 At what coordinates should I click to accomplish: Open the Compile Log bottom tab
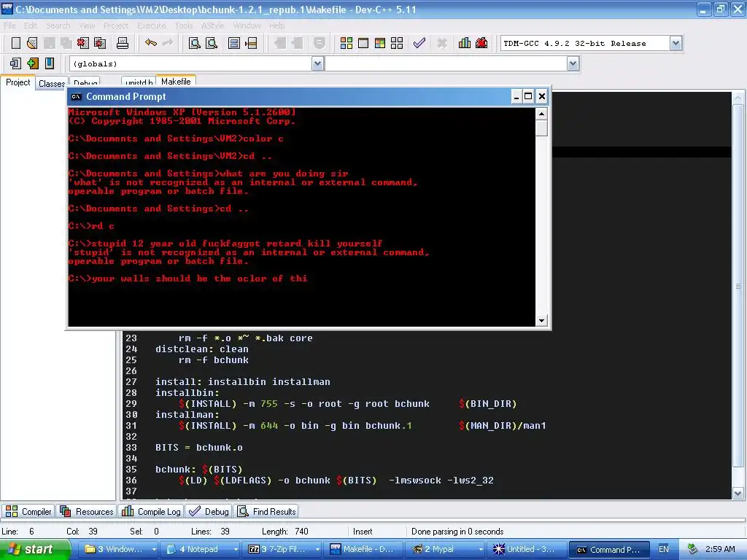point(151,511)
